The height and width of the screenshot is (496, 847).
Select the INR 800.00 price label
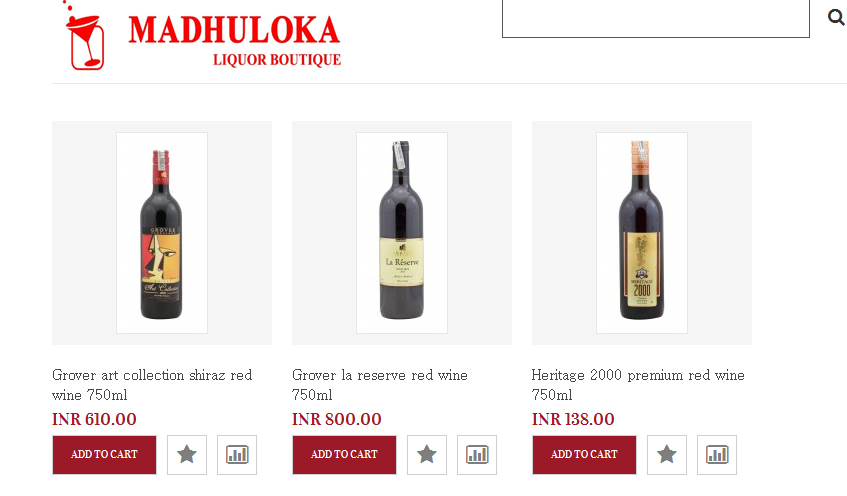[x=337, y=419]
